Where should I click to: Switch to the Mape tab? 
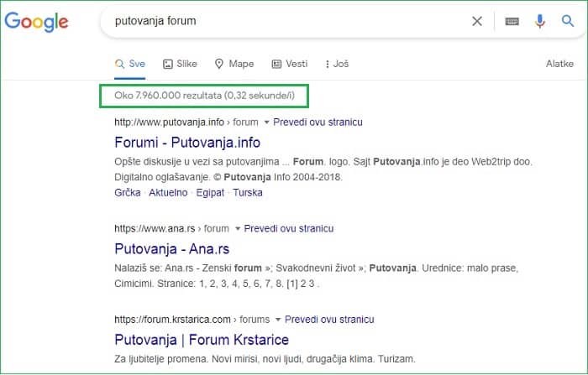234,64
